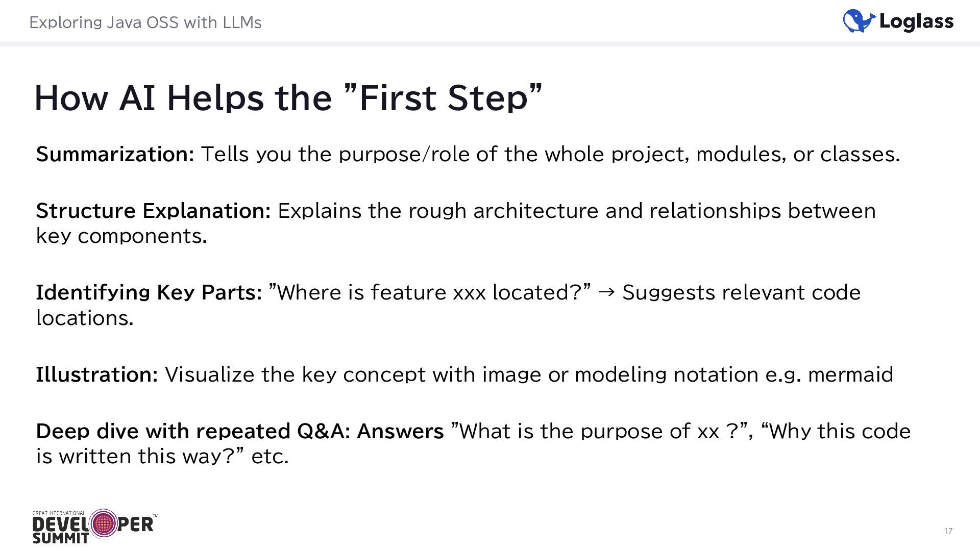The width and height of the screenshot is (980, 551).
Task: Click "GREAT INTERNATIONAL" small text in logo
Action: click(59, 513)
